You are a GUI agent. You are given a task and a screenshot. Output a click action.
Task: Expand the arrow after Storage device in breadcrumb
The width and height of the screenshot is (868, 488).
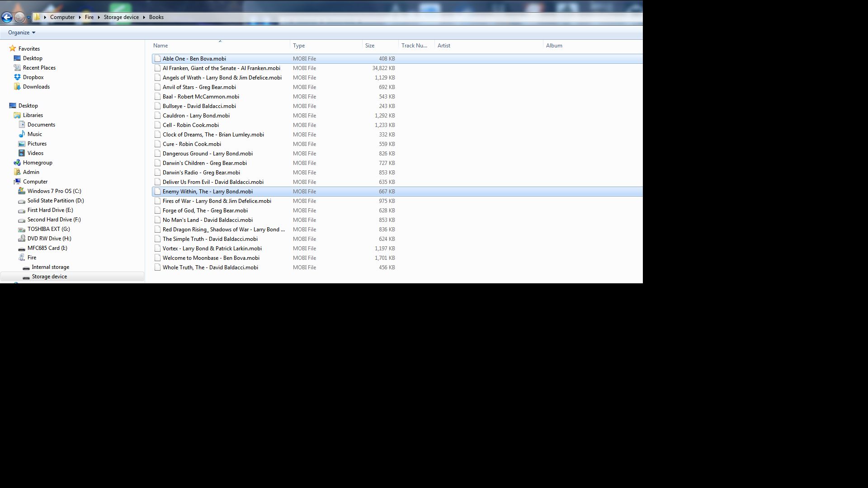[144, 17]
